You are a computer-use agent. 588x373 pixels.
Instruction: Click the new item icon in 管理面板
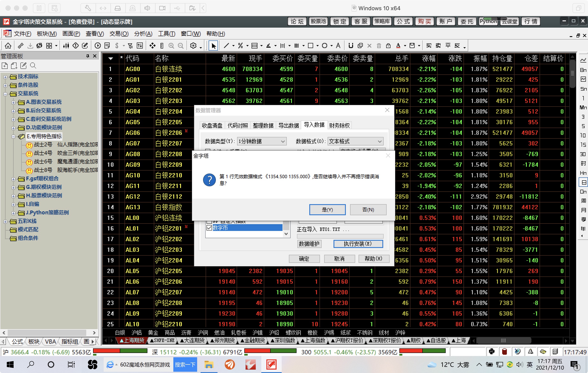[x=5, y=65]
